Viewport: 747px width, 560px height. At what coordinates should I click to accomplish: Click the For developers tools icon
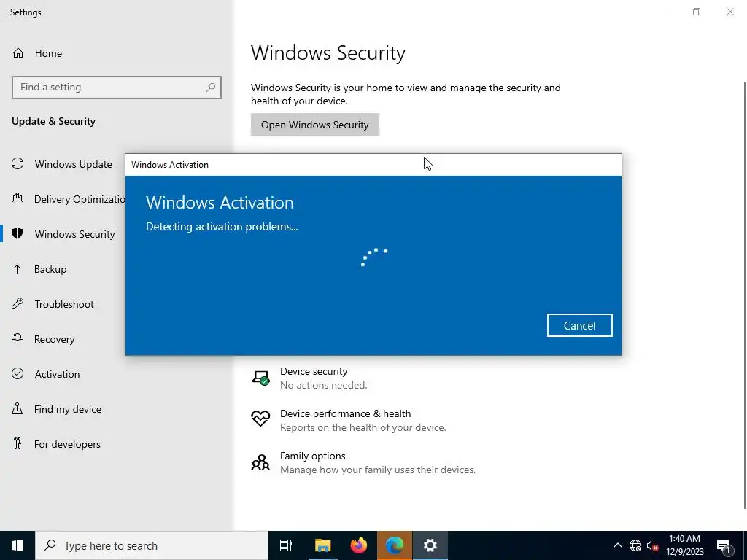(x=18, y=444)
